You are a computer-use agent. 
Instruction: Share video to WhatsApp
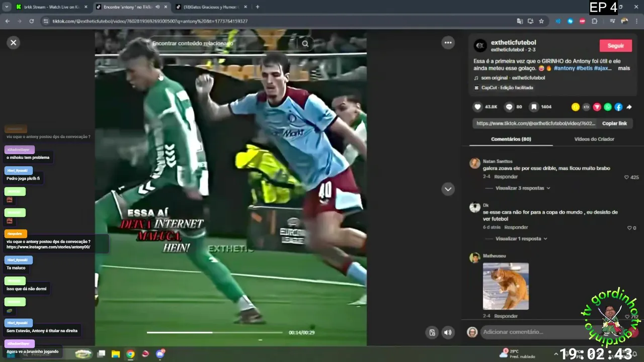coord(608,107)
